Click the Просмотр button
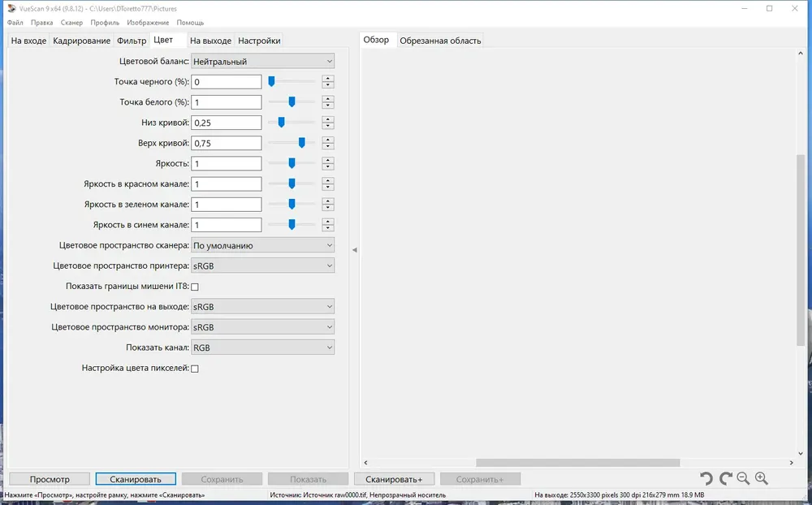The height and width of the screenshot is (505, 812). pos(50,479)
